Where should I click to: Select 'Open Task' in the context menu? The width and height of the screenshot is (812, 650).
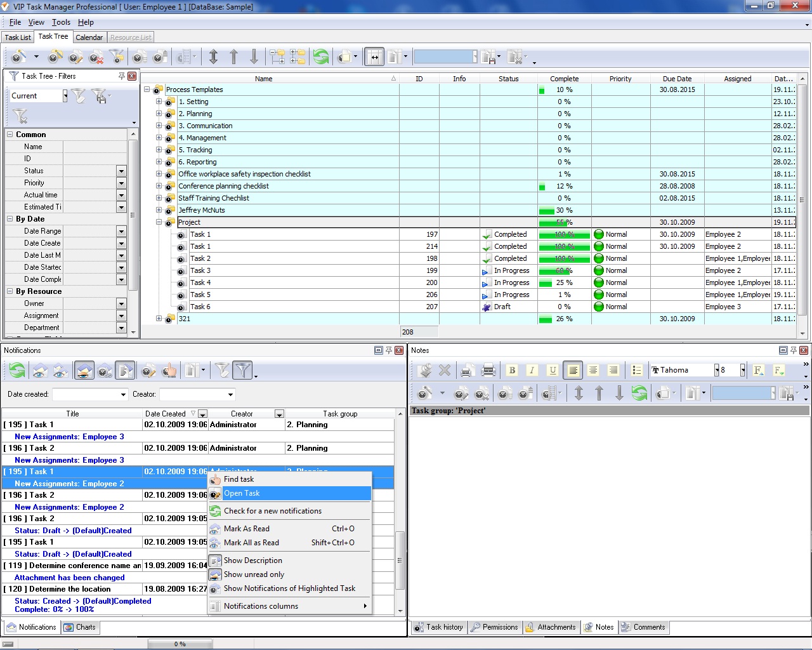point(242,493)
